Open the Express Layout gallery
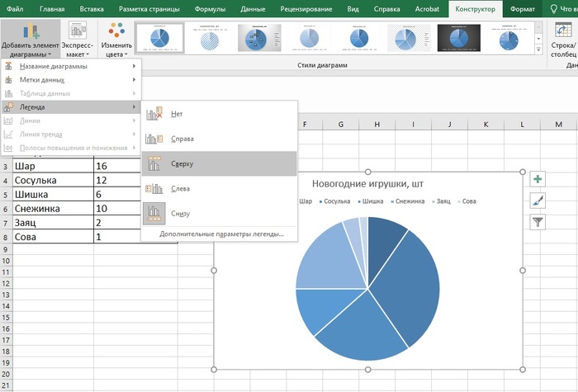This screenshot has height=392, width=578. [78, 37]
